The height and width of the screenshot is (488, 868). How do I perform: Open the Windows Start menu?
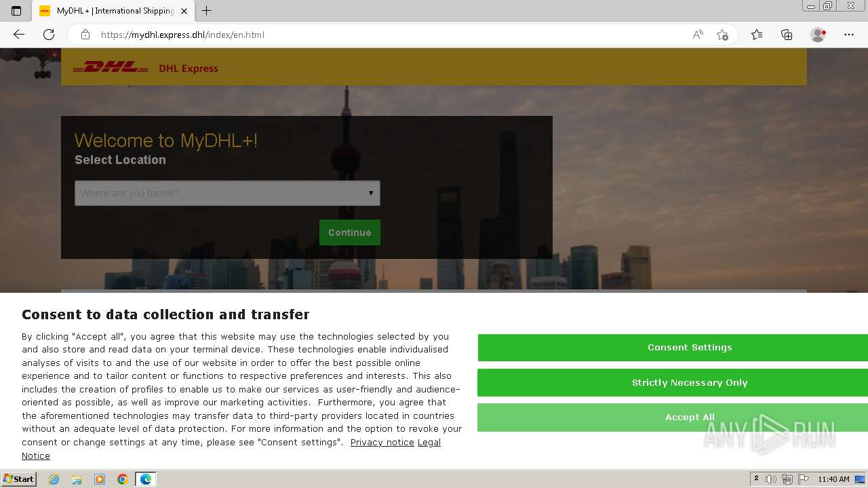[18, 479]
